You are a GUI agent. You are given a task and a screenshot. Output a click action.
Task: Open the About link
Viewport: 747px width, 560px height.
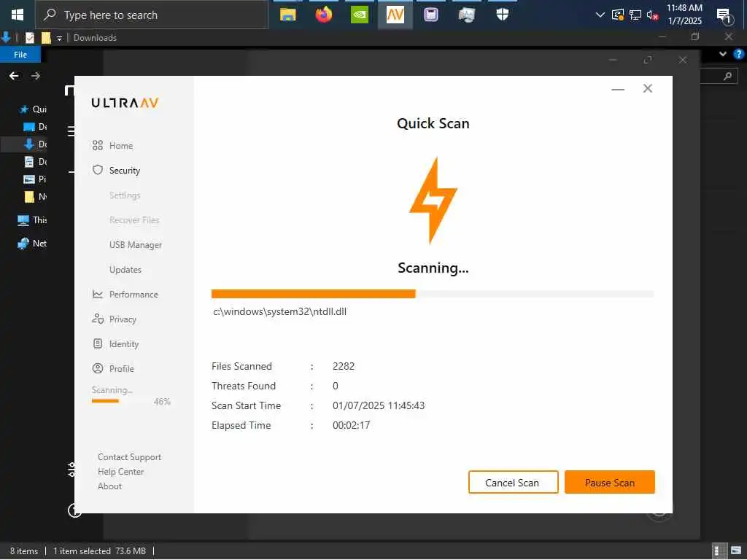(x=109, y=486)
